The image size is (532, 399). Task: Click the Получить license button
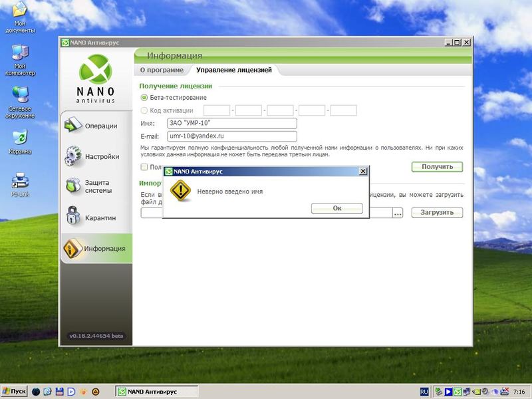coord(437,167)
